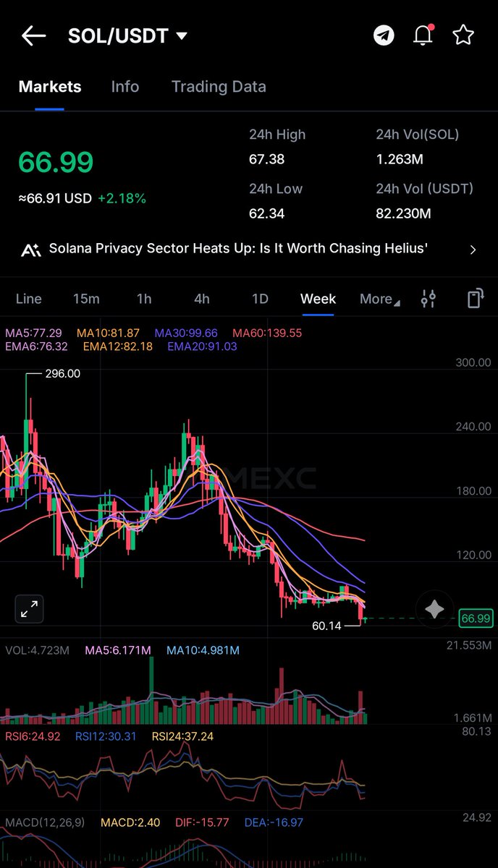Tap the 60.14 low marker on chart
Screen dimensions: 498x868
[x=326, y=626]
